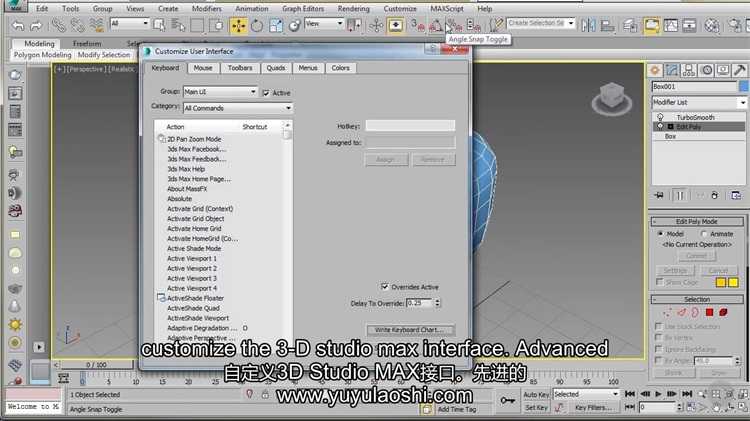Toggle Use Stack Selection checkbox
Image resolution: width=750 pixels, height=421 pixels.
[x=659, y=326]
